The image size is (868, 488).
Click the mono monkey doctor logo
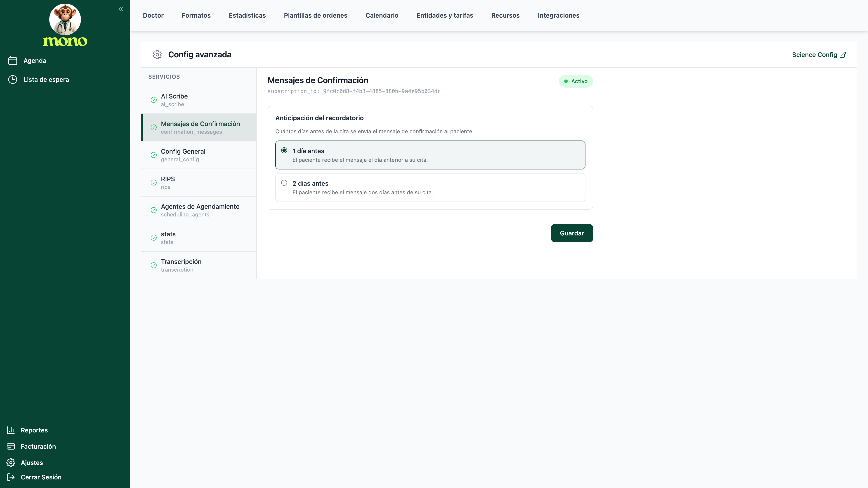pos(65,25)
